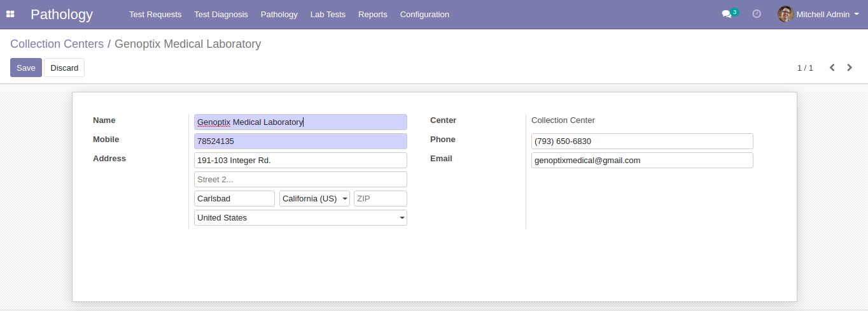This screenshot has height=311, width=868.
Task: Open the Lab Tests menu
Action: (328, 14)
